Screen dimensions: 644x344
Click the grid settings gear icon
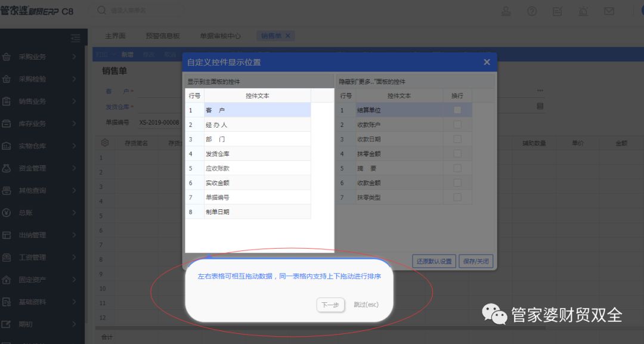pyautogui.click(x=105, y=143)
